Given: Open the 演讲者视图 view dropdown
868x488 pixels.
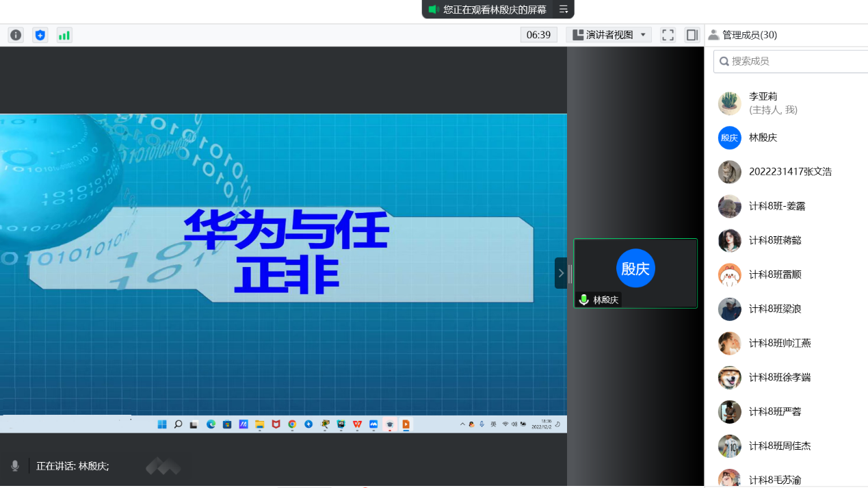Looking at the screenshot, I should [x=609, y=35].
